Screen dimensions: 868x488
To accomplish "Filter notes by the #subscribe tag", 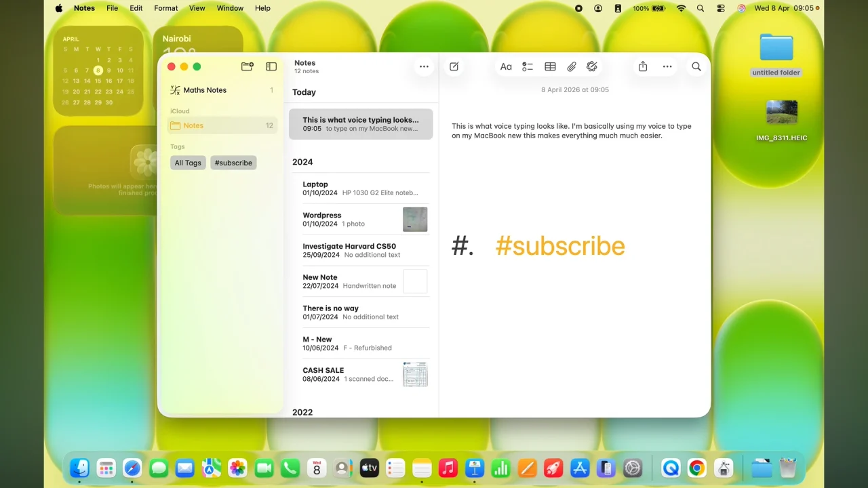I will click(x=233, y=163).
